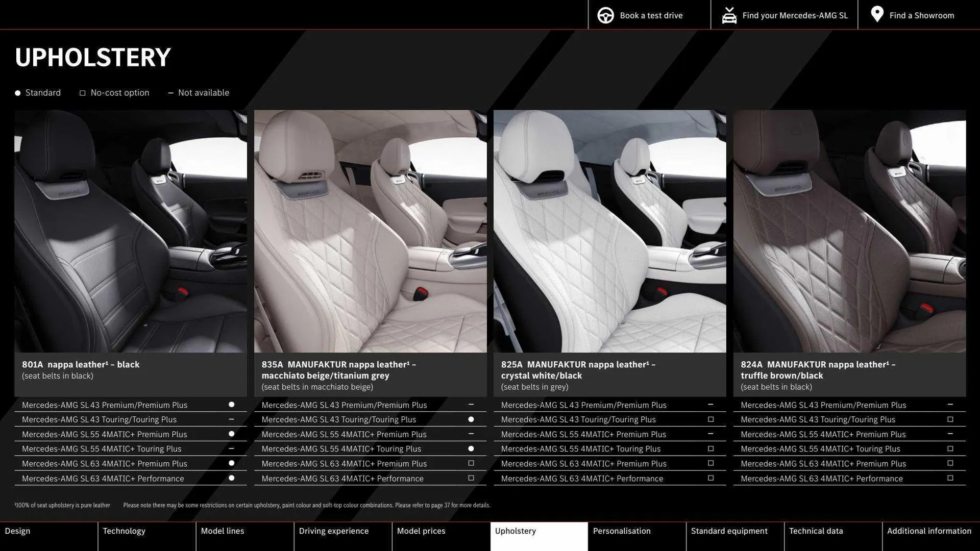Toggle no-cost option for SL 63 Premium Plus in macchiato beige
The height and width of the screenshot is (551, 980).
pyautogui.click(x=471, y=463)
